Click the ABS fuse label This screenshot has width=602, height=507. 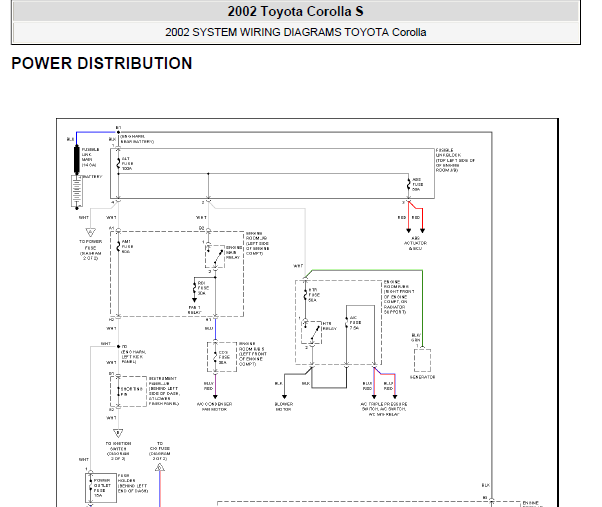(417, 184)
